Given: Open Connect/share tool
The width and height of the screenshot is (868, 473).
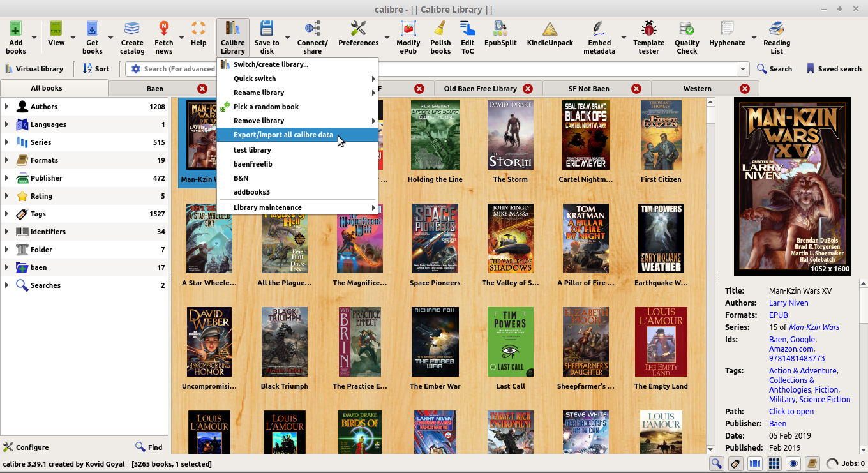Looking at the screenshot, I should coord(313,38).
